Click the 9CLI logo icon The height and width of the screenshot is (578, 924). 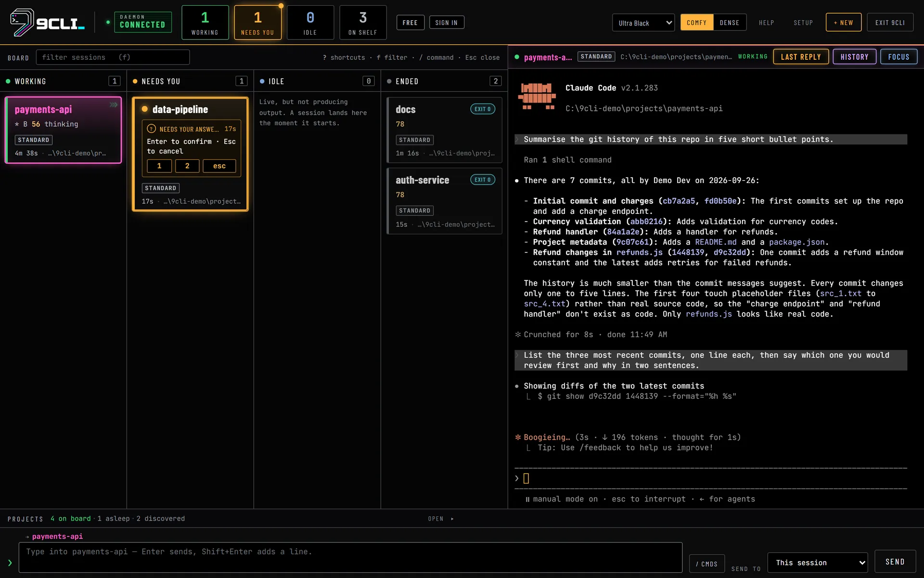pyautogui.click(x=22, y=22)
